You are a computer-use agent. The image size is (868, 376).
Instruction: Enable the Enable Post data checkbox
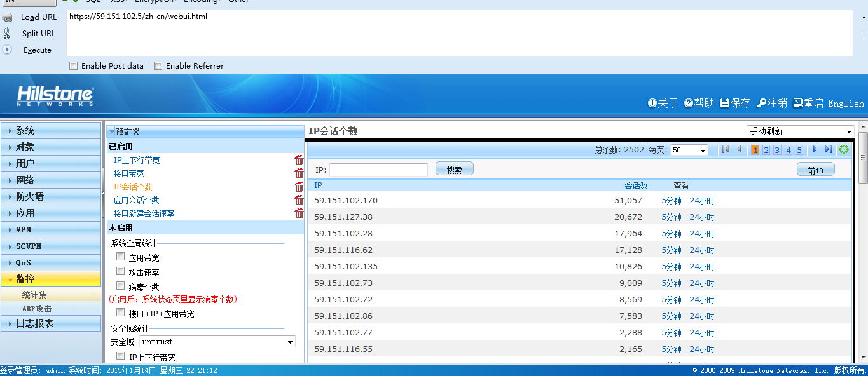click(74, 65)
